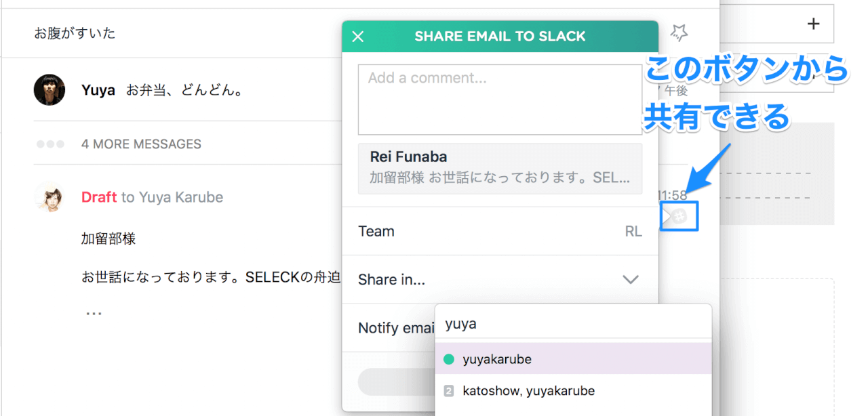Open the Rei Funaba email preview card
This screenshot has width=868, height=416.
click(500, 169)
